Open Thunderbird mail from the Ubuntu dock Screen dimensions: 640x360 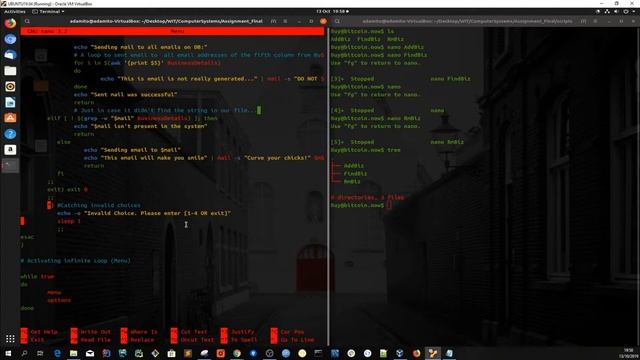click(10, 55)
